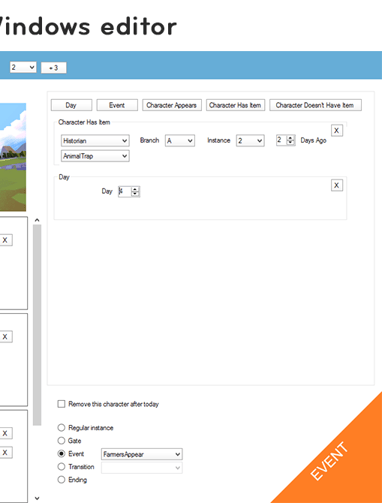This screenshot has width=382, height=503.
Task: Select the Transition radio button
Action: [61, 467]
